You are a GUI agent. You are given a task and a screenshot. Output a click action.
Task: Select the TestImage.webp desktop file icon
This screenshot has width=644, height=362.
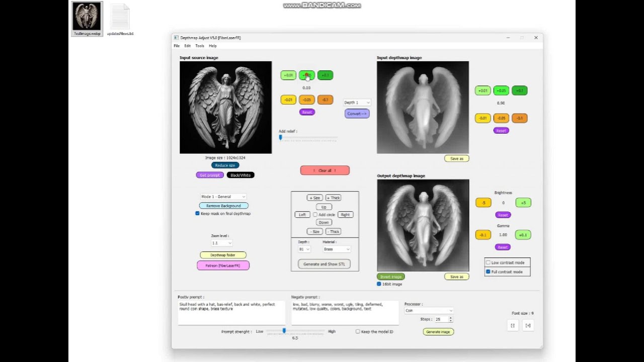(x=87, y=19)
